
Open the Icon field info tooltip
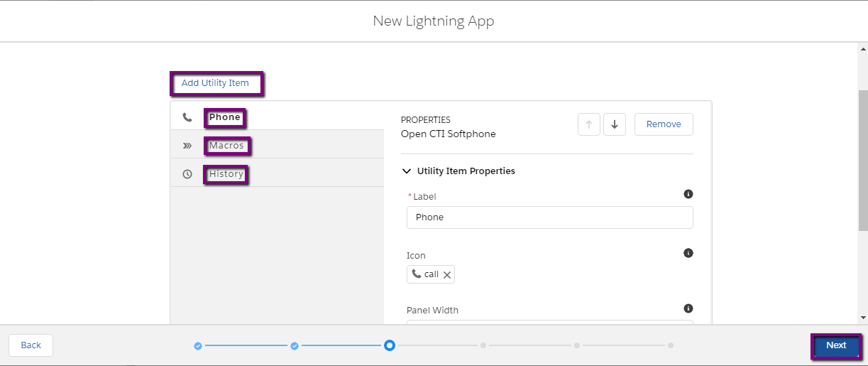(688, 253)
